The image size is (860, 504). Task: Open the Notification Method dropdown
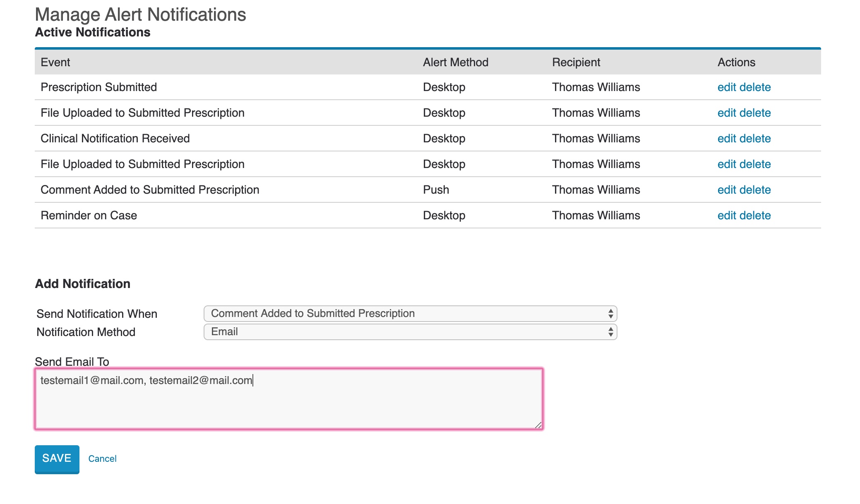point(410,332)
